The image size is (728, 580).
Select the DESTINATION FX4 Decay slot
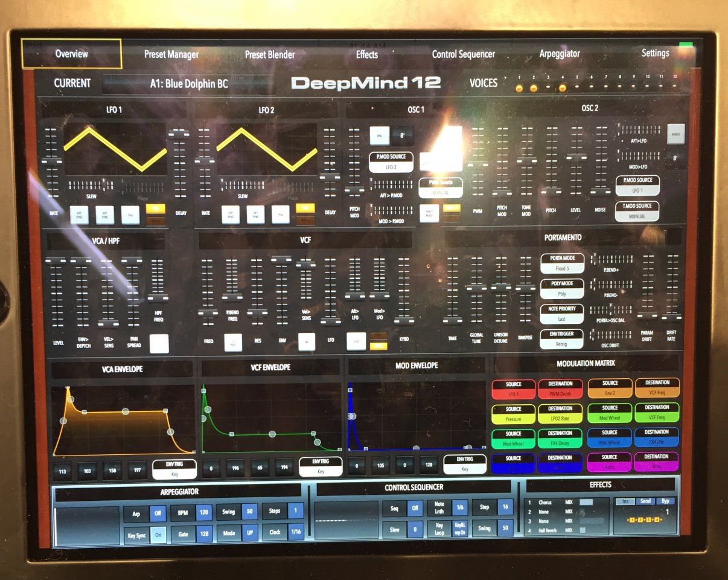tap(560, 439)
